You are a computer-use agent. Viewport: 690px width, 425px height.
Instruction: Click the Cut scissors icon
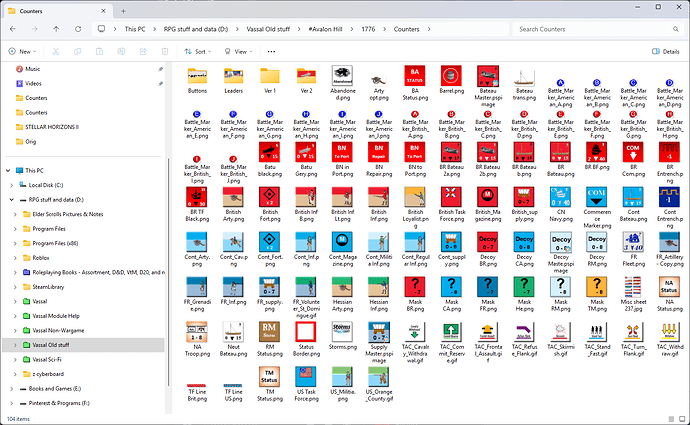click(55, 51)
